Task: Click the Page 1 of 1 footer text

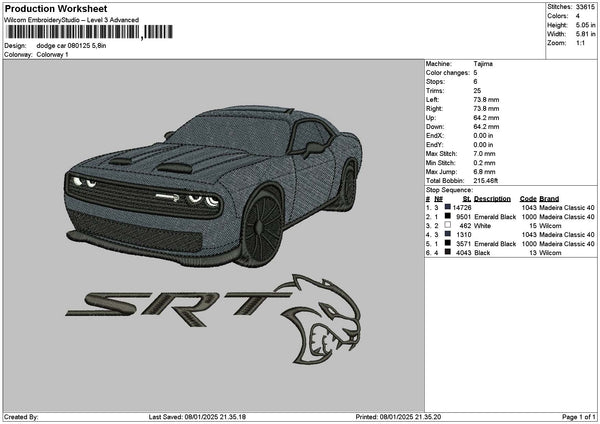Action: [577, 416]
